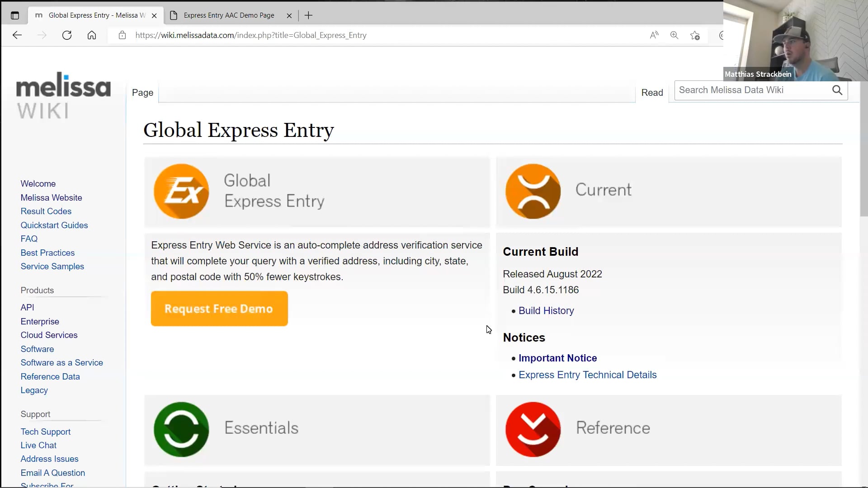
Task: Click the Request Free Demo button
Action: tap(219, 309)
